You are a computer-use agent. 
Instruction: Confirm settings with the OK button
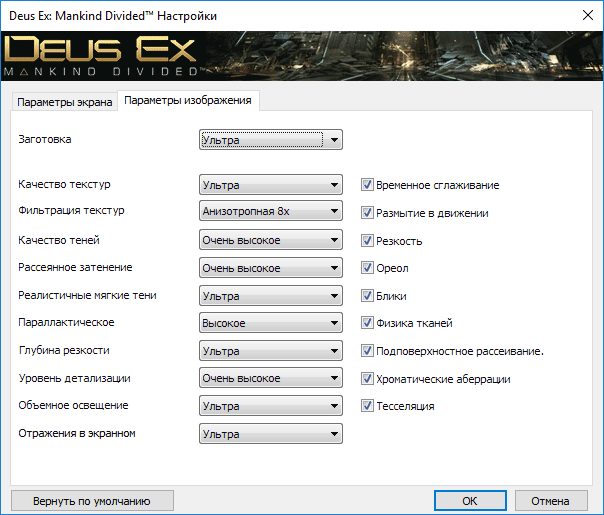pos(470,501)
